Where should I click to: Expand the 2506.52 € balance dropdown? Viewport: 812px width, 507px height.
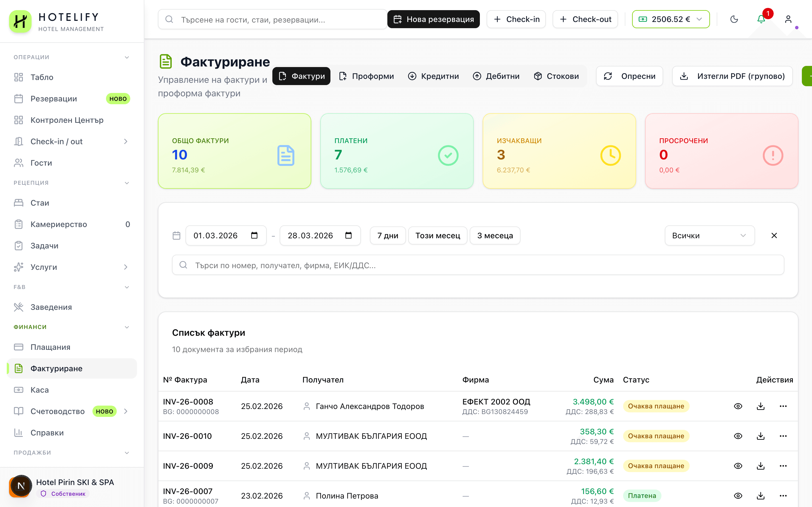[x=670, y=19]
